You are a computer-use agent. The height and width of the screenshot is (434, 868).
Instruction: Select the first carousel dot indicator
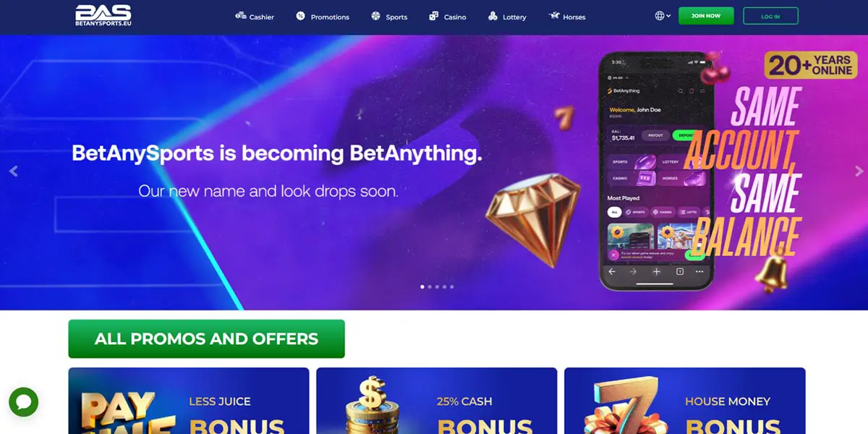tap(422, 286)
